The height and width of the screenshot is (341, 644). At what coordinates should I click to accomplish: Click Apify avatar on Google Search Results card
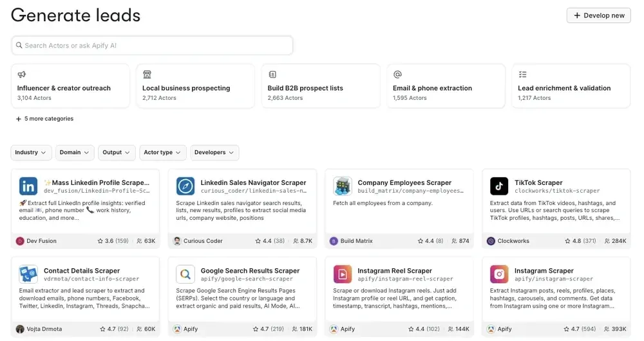177,329
